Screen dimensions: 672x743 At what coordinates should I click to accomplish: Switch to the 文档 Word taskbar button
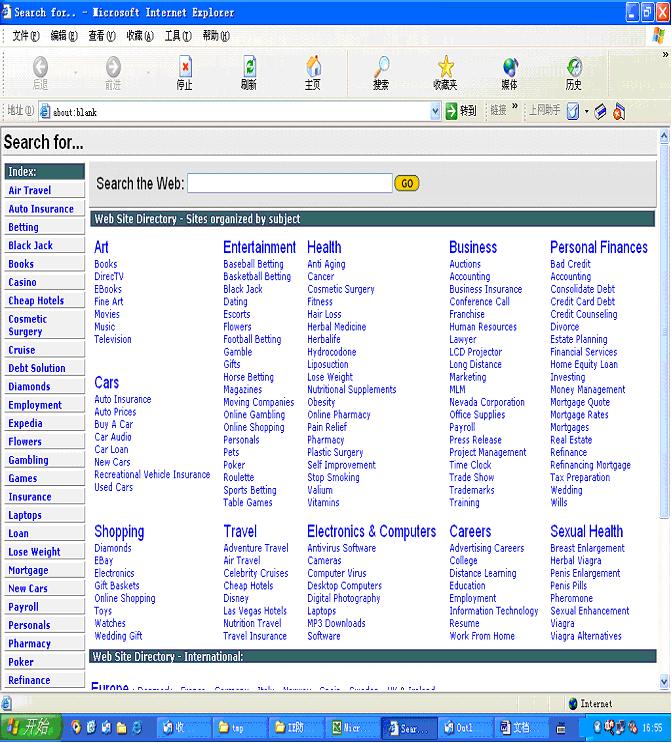[x=520, y=727]
